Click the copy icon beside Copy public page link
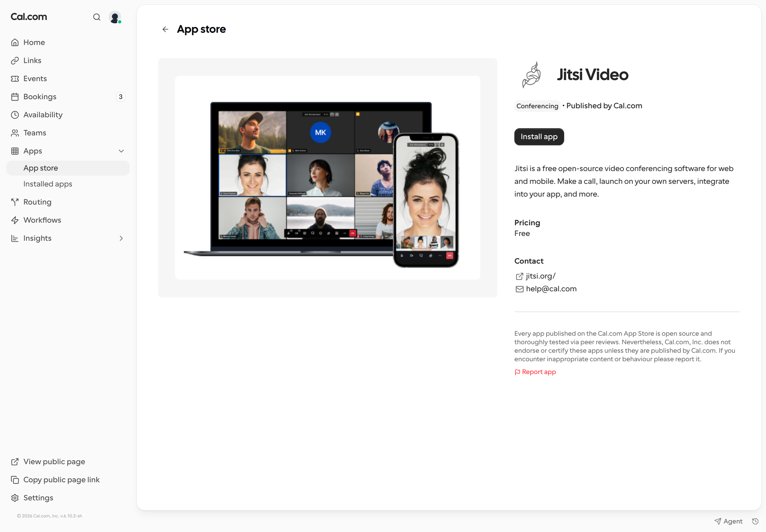Screen dimensions: 766x532 [15, 480]
